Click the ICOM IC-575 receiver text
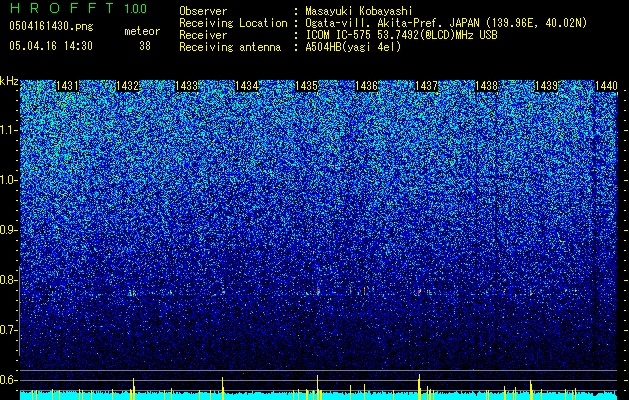The height and width of the screenshot is (400, 629). coord(402,35)
